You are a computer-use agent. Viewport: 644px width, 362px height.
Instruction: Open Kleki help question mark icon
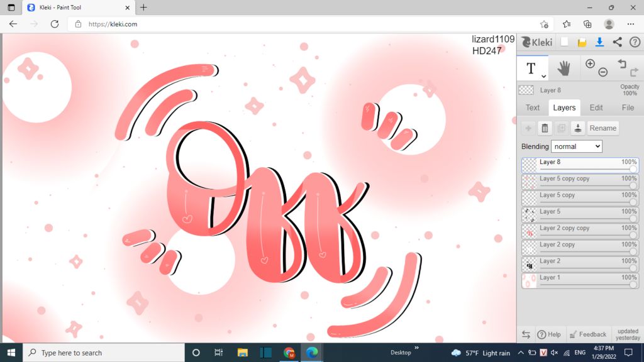point(635,42)
